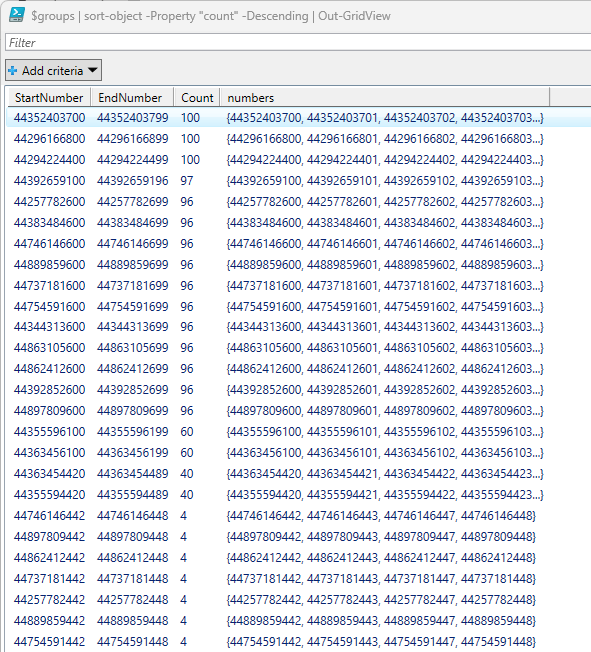Click EndNumber cell 44897809699
This screenshot has height=652, width=591.
[x=133, y=411]
